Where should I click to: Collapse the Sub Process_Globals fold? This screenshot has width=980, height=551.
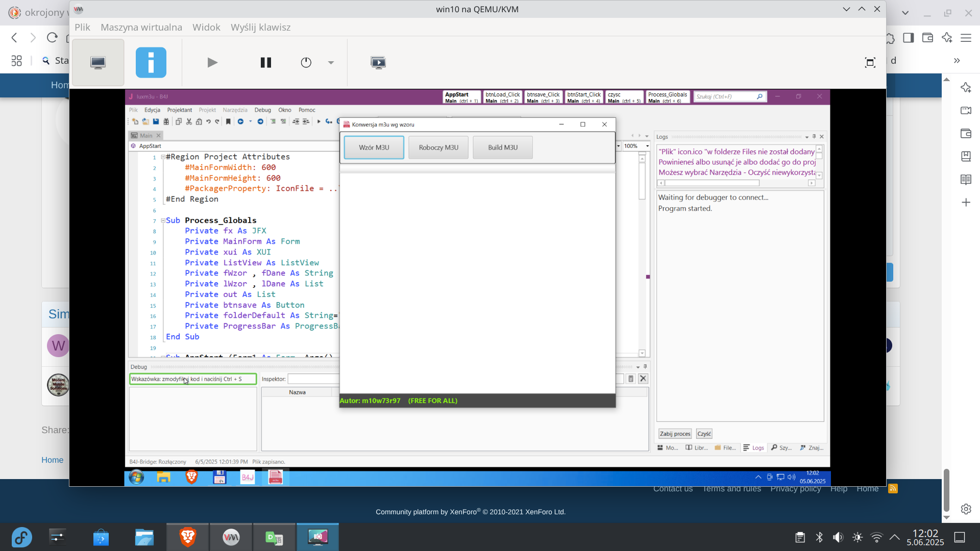pos(163,220)
